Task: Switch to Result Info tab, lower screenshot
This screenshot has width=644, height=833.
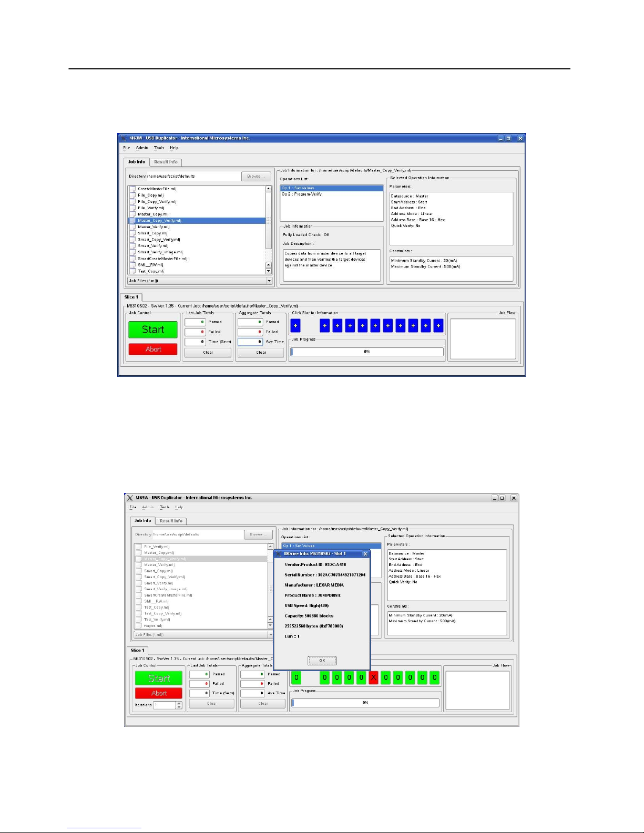Action: click(x=171, y=521)
